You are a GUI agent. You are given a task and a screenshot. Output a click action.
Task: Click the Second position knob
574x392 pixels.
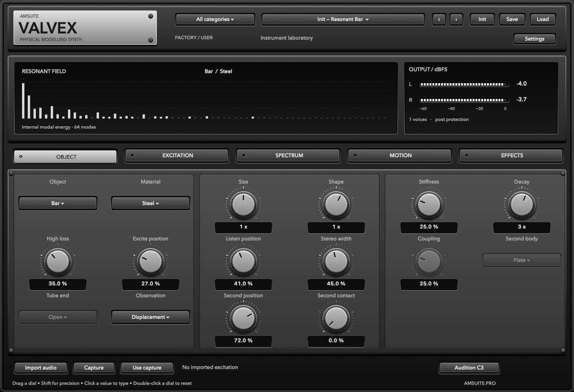coord(243,319)
